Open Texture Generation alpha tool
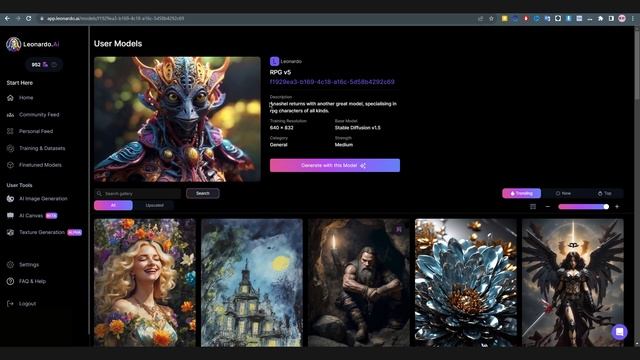Screen dimensions: 640x360 point(42,232)
